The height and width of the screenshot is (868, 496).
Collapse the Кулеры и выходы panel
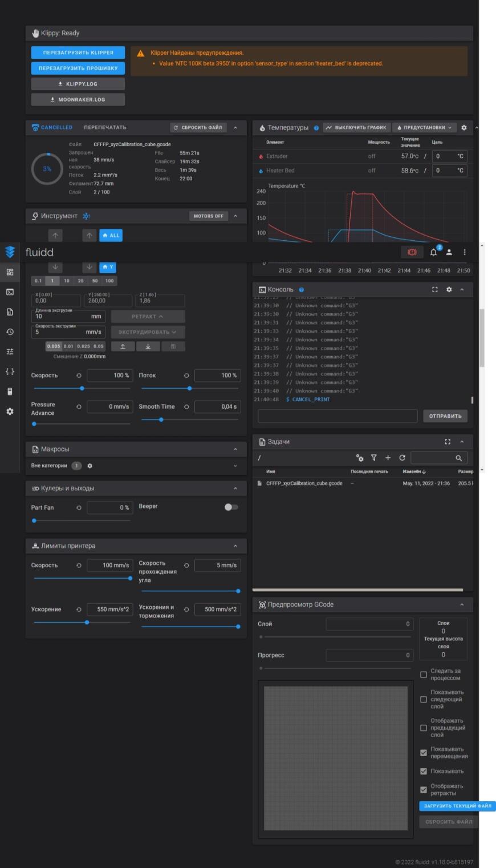pos(235,488)
